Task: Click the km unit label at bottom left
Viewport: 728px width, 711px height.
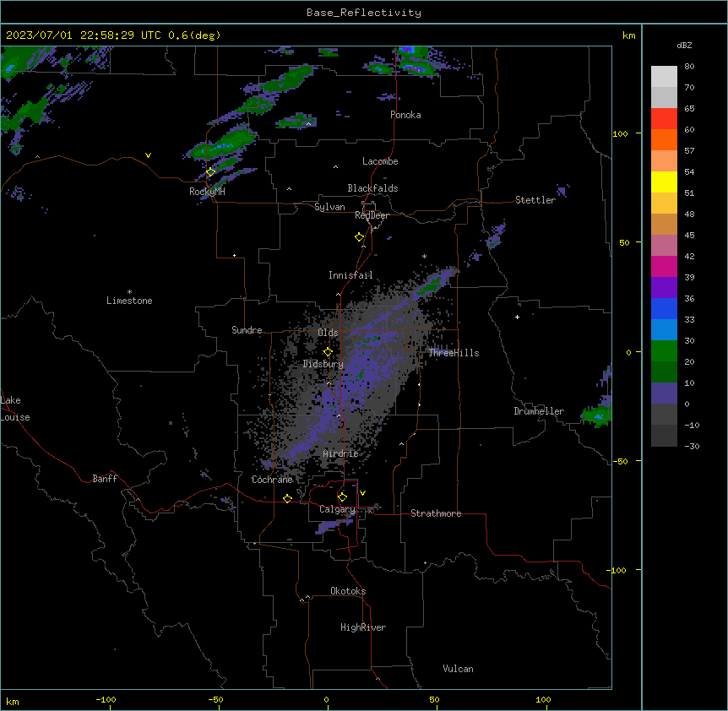Action: click(12, 701)
